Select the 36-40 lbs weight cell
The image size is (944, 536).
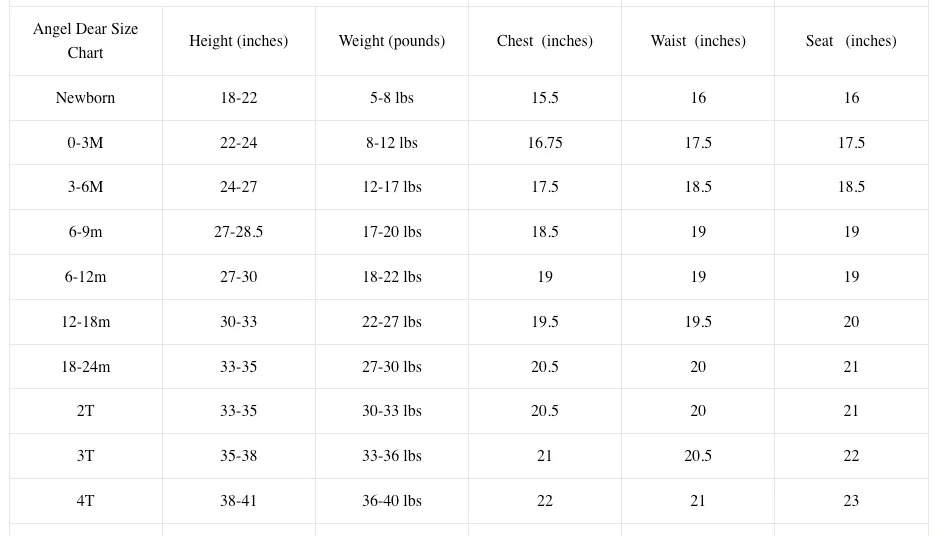[392, 501]
